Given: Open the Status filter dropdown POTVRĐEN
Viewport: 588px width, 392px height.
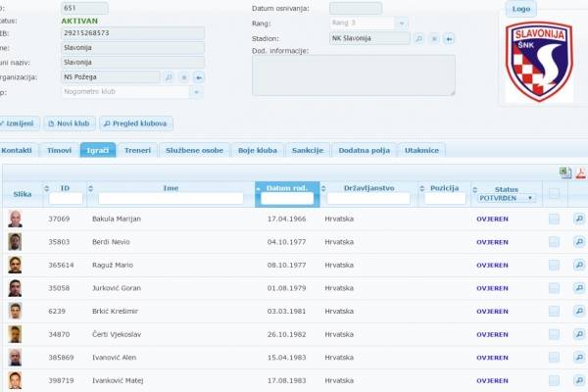Looking at the screenshot, I should 506,198.
